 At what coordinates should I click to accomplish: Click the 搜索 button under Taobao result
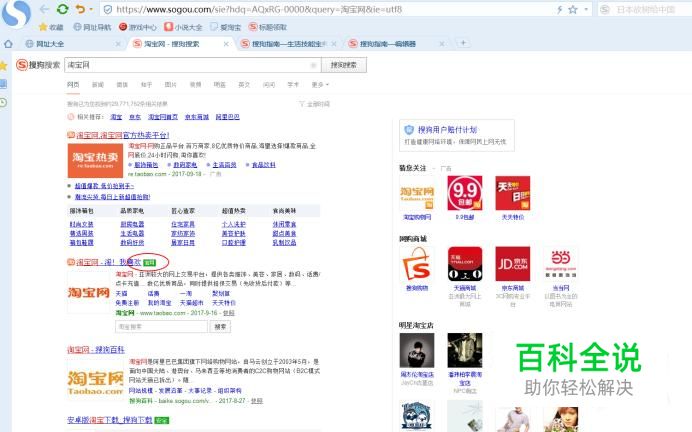coord(220,327)
